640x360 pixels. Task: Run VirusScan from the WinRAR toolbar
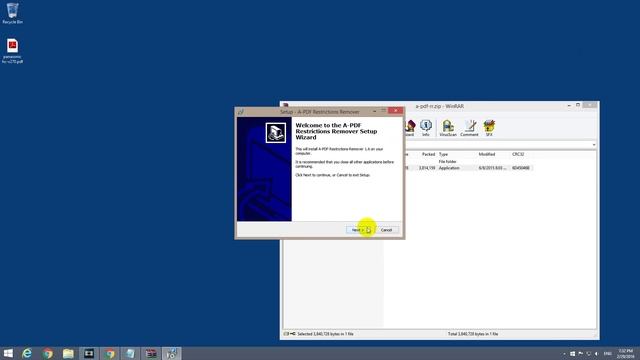pyautogui.click(x=448, y=128)
